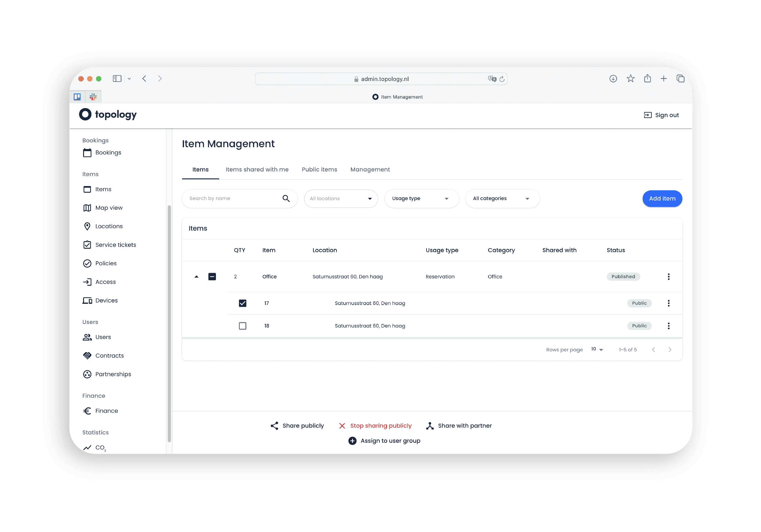Click browser download icon
This screenshot has width=761, height=532.
(x=613, y=79)
